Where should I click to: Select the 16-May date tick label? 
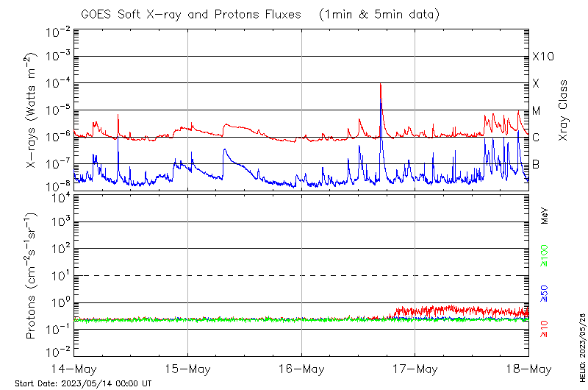pyautogui.click(x=301, y=368)
